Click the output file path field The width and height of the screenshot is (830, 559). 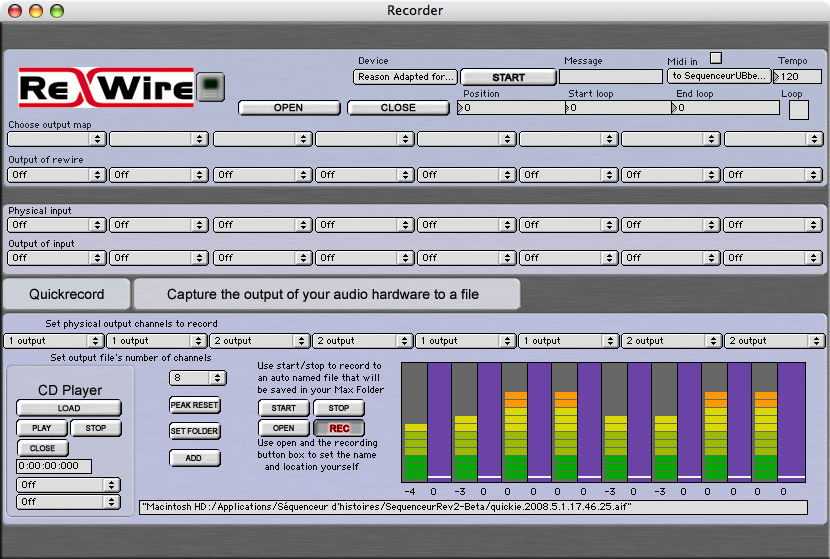472,507
